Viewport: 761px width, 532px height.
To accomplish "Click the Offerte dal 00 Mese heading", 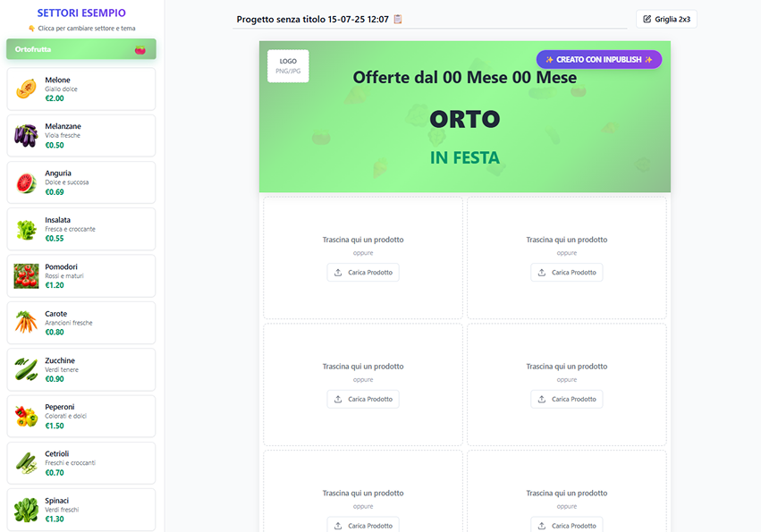I will click(x=464, y=78).
